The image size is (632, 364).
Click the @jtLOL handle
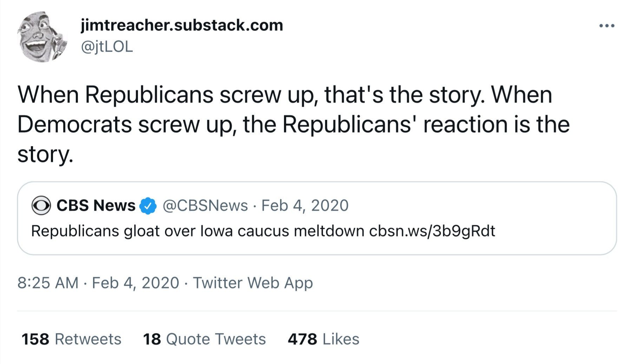(x=107, y=46)
